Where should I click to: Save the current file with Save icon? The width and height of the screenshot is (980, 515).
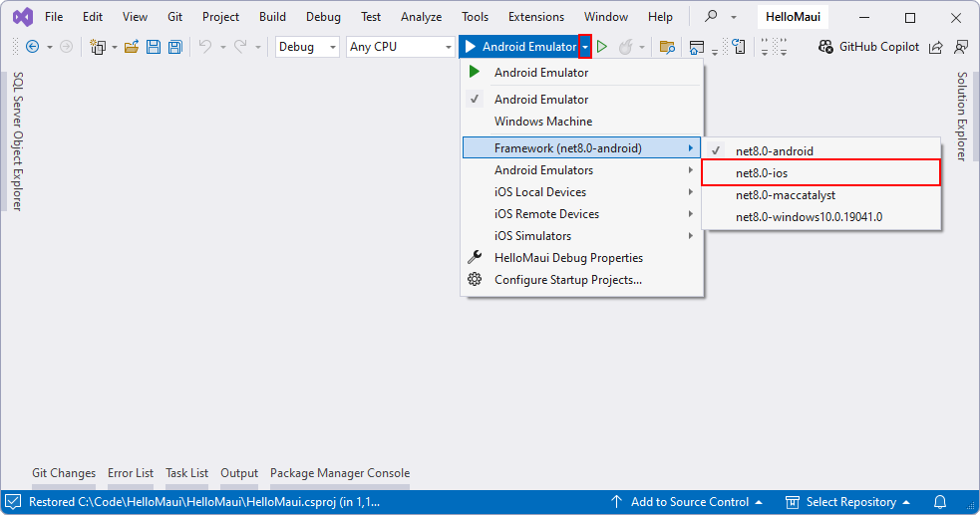click(154, 47)
